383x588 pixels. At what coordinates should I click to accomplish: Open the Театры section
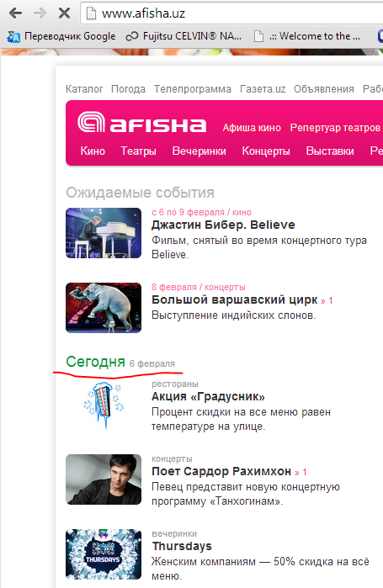coord(138,151)
